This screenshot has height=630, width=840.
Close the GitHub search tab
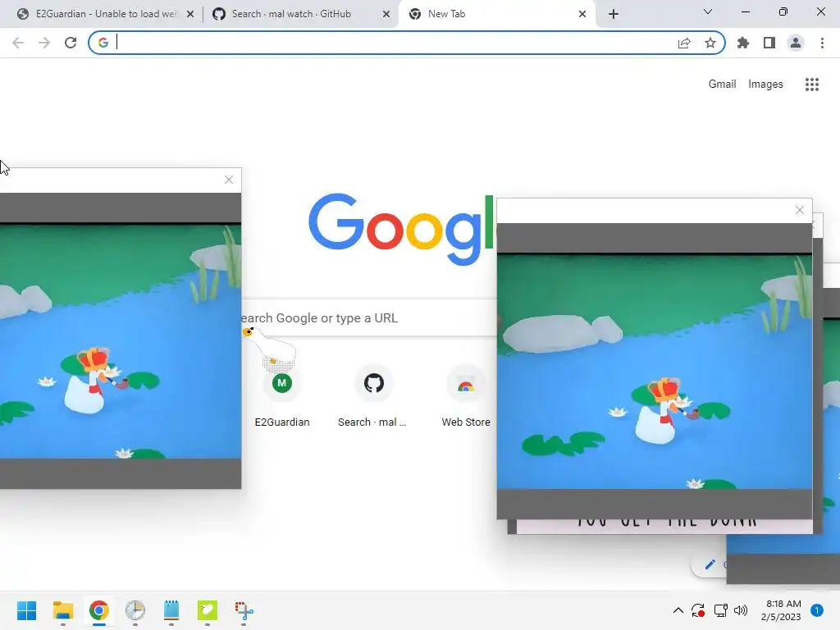386,15
